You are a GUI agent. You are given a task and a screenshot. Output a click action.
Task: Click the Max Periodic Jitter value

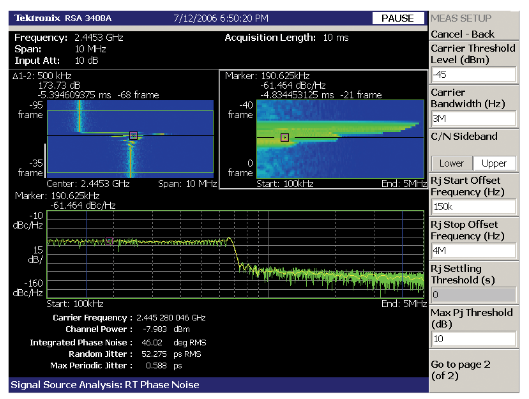[x=156, y=366]
